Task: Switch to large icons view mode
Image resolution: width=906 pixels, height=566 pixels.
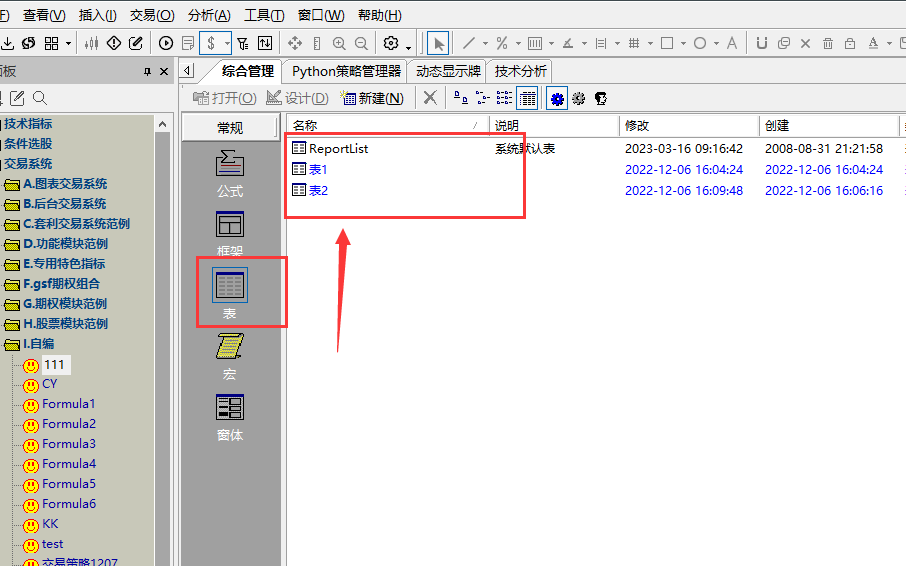Action: click(x=461, y=98)
